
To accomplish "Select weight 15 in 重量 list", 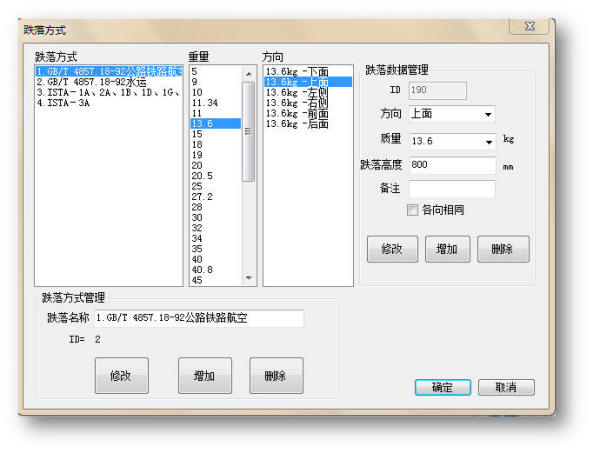I will (x=216, y=134).
